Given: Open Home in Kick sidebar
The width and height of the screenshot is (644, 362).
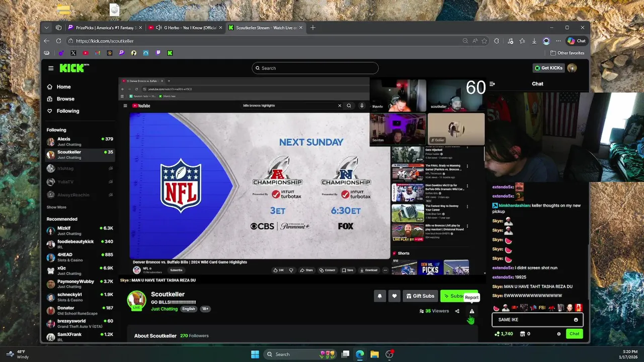Looking at the screenshot, I should (63, 87).
